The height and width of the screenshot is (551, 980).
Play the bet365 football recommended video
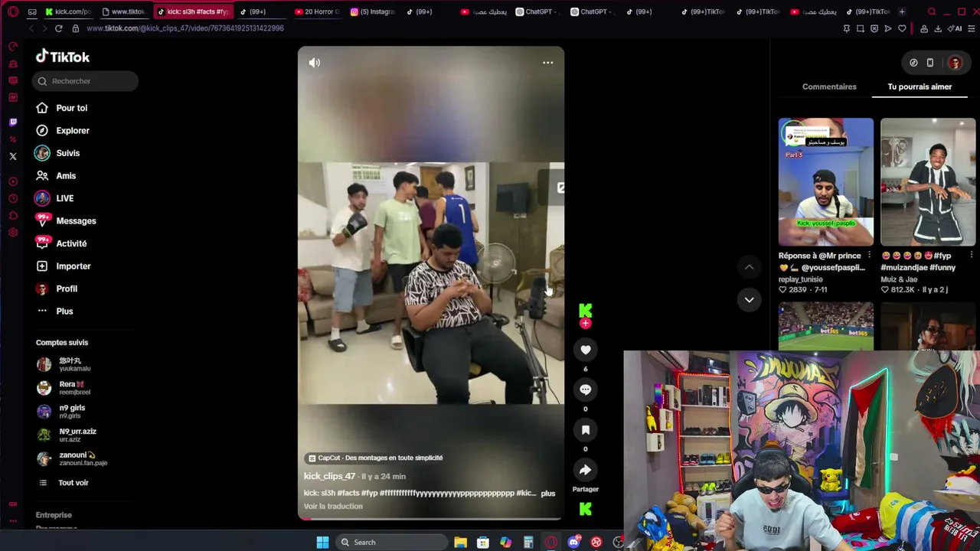click(x=825, y=326)
